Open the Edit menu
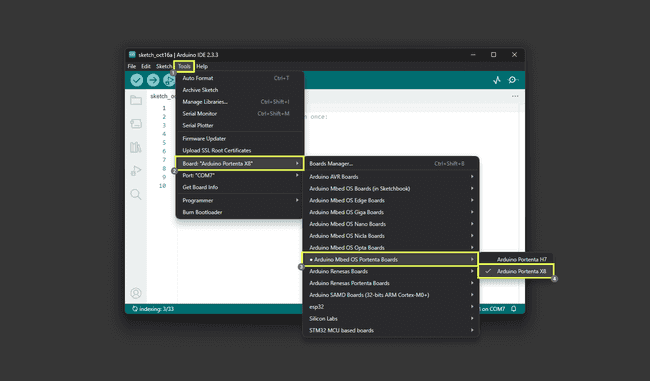Viewport: 650px width, 381px height. tap(146, 66)
